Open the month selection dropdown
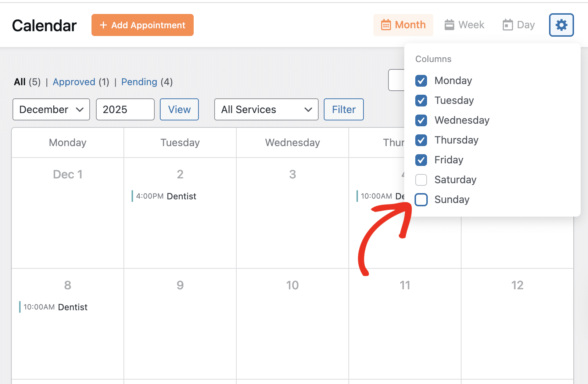The height and width of the screenshot is (384, 588). (x=51, y=109)
